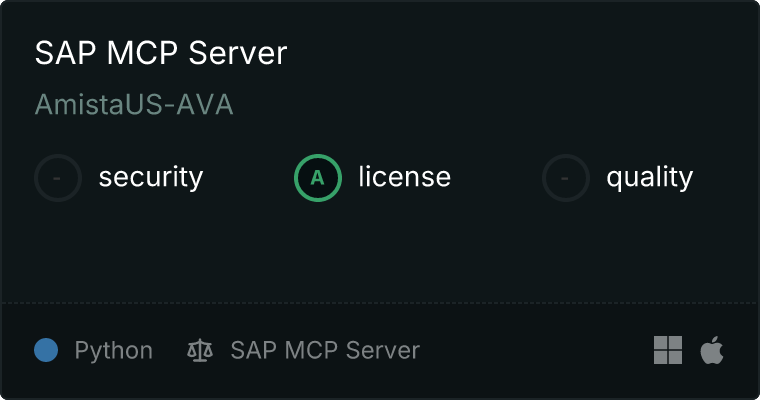Click the Python language label
The image size is (760, 400).
[113, 351]
